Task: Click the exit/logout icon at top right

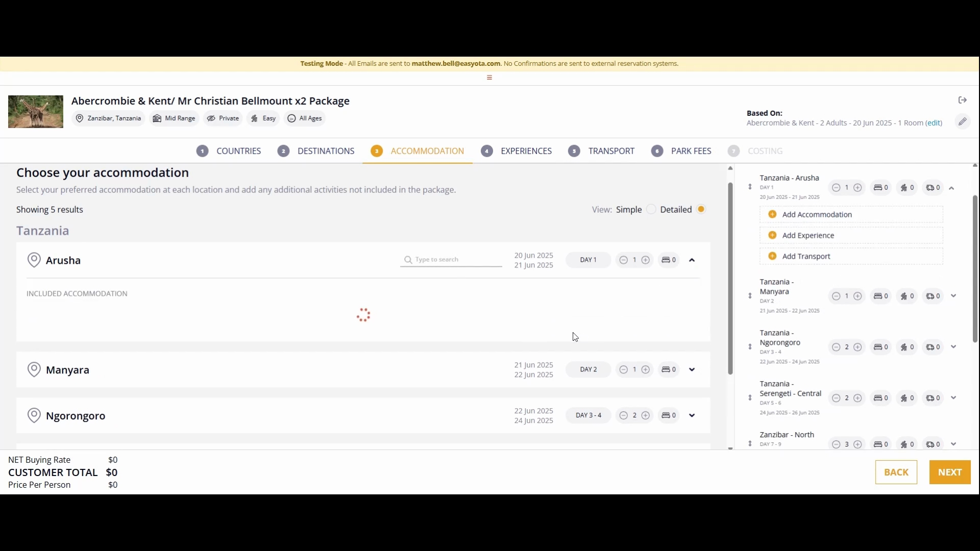Action: click(963, 100)
